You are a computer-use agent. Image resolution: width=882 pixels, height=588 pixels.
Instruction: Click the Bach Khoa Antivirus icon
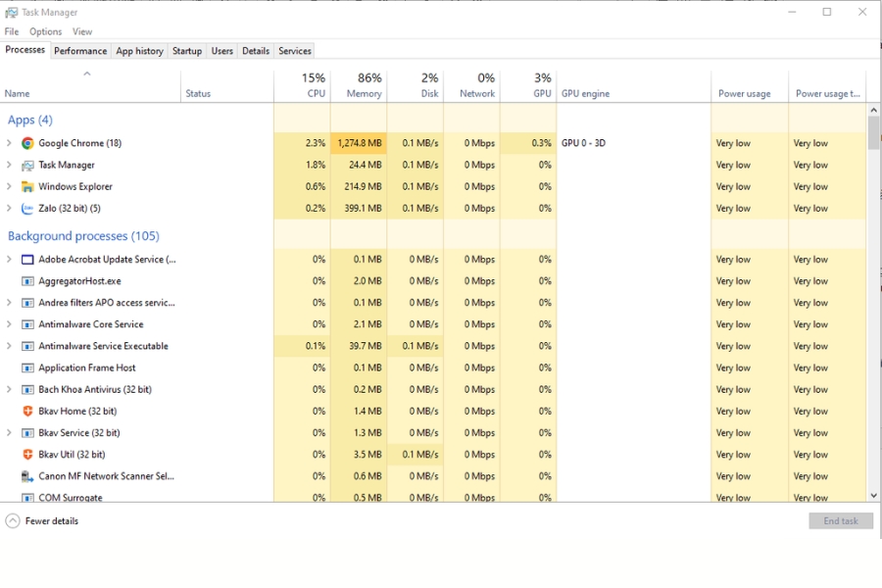coord(27,389)
